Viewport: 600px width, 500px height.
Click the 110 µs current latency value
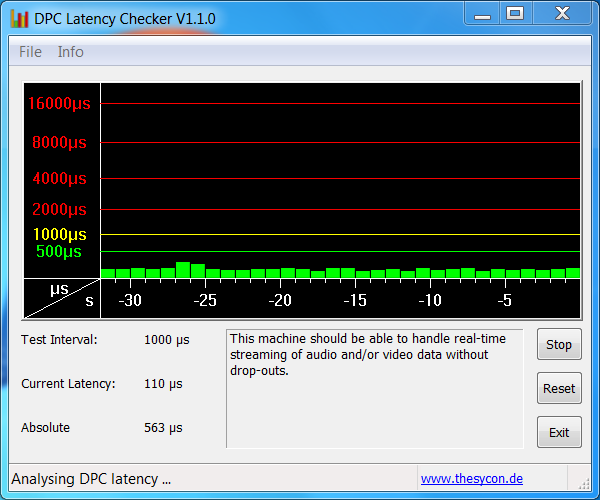[x=163, y=384]
